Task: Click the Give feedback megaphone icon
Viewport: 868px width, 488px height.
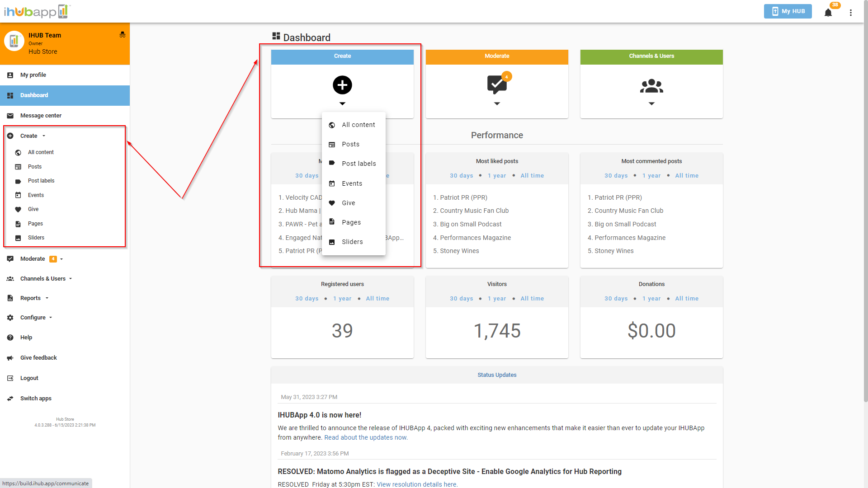Action: [10, 358]
